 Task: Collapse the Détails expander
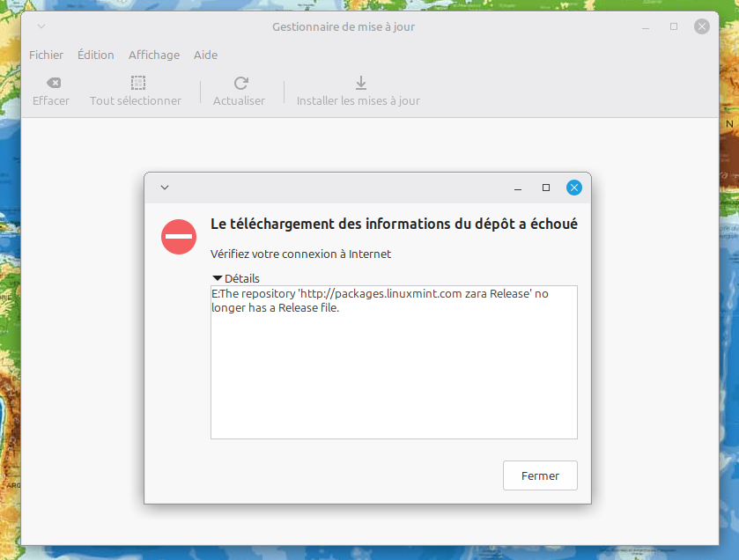tap(218, 278)
